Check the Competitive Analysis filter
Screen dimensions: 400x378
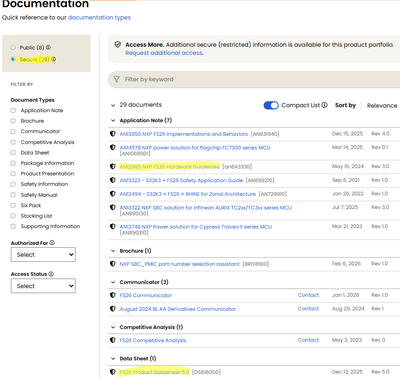coord(13,142)
